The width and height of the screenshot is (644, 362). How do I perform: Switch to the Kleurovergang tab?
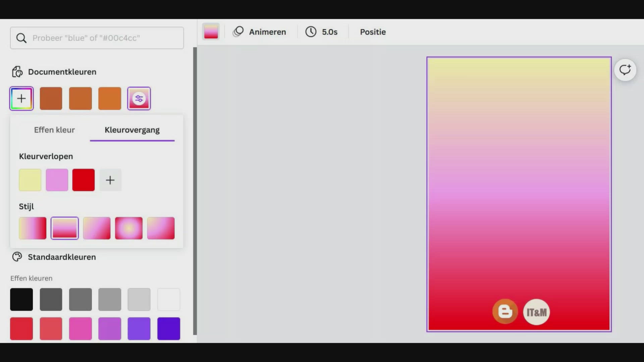coord(132,130)
